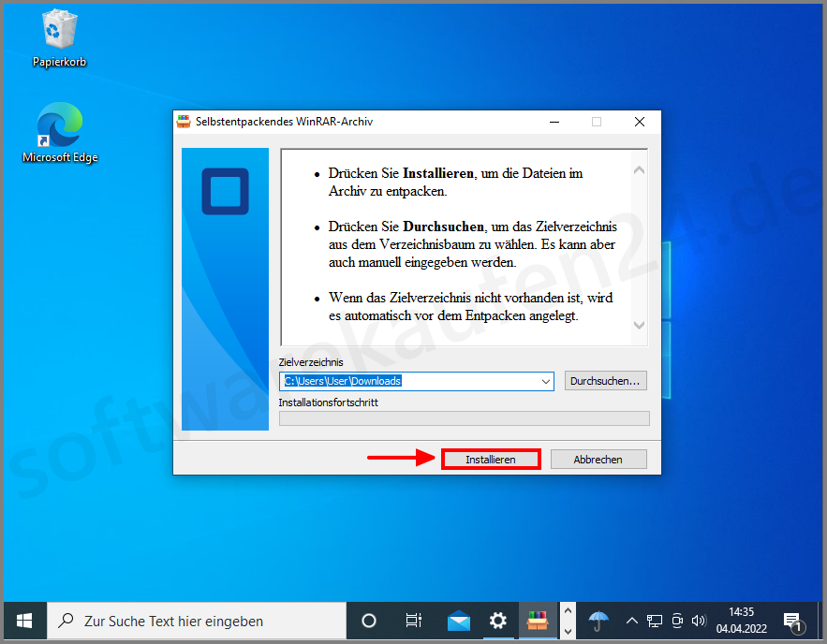
Task: Click the network tray icon
Action: point(655,621)
